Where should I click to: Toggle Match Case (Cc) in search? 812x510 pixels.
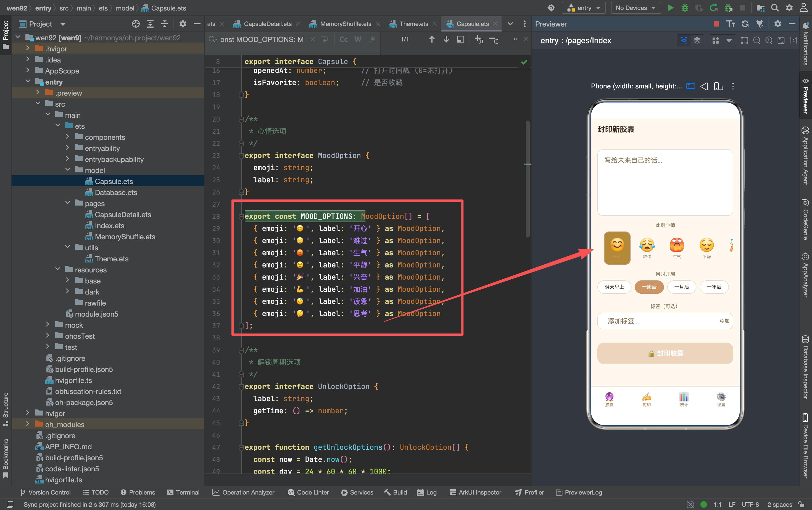click(344, 40)
